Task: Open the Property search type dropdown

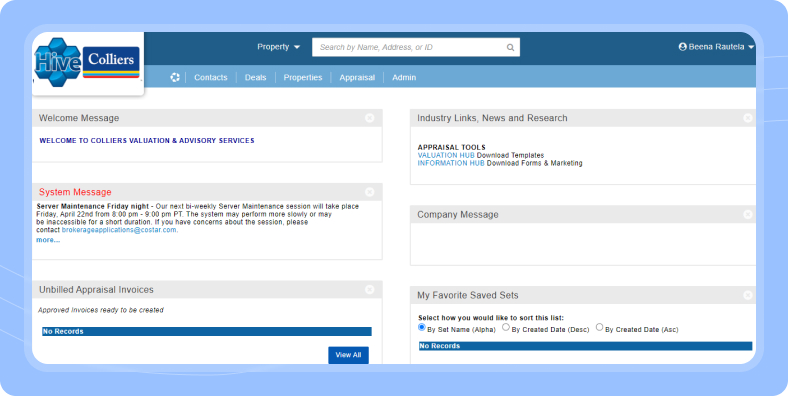Action: click(x=278, y=47)
